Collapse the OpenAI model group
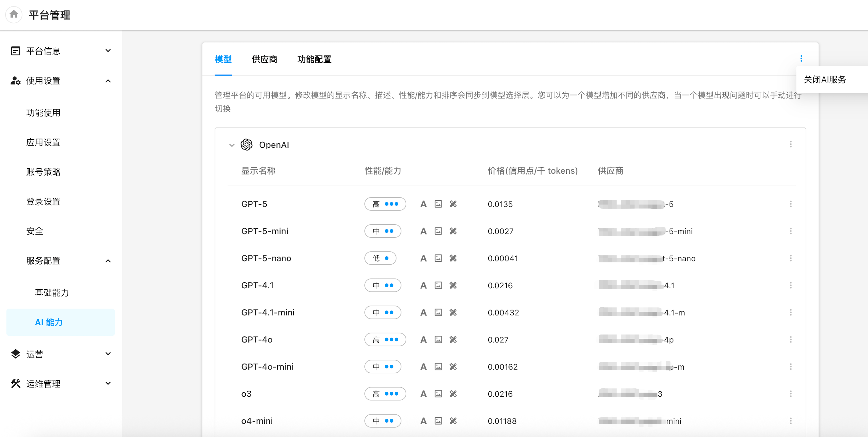Image resolution: width=868 pixels, height=437 pixels. click(232, 145)
